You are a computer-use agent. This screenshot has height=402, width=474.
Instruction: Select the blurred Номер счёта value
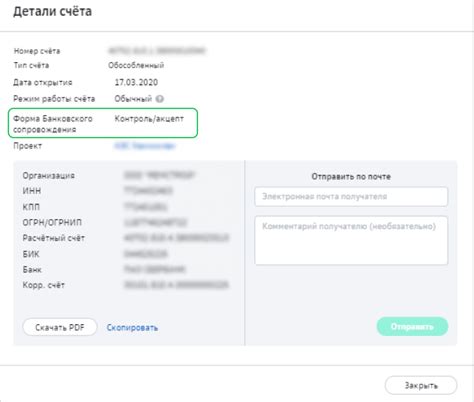pos(157,51)
